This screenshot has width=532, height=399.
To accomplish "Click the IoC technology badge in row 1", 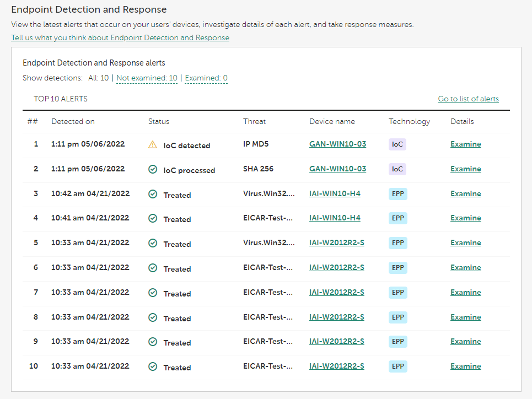I will click(397, 144).
